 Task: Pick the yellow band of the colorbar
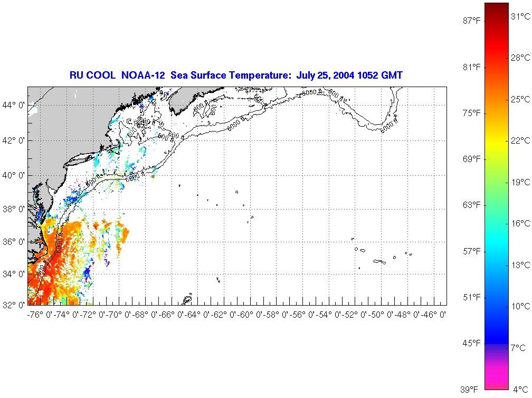(x=497, y=143)
